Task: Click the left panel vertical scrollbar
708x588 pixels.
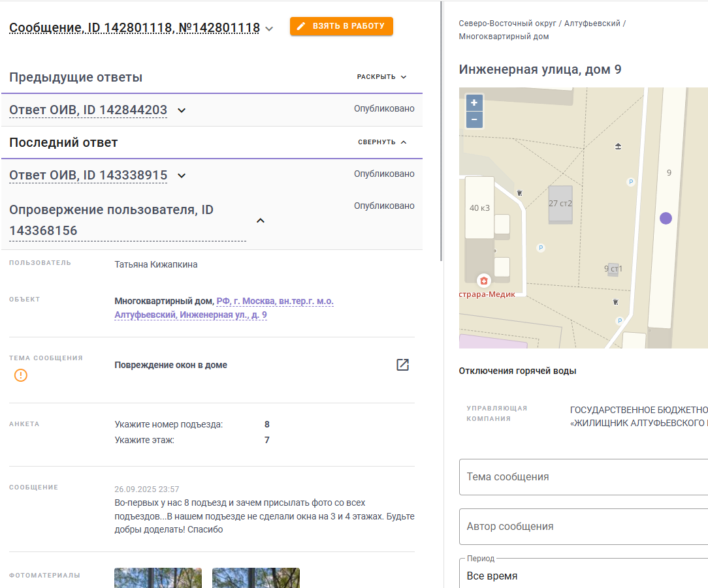Action: 441,131
